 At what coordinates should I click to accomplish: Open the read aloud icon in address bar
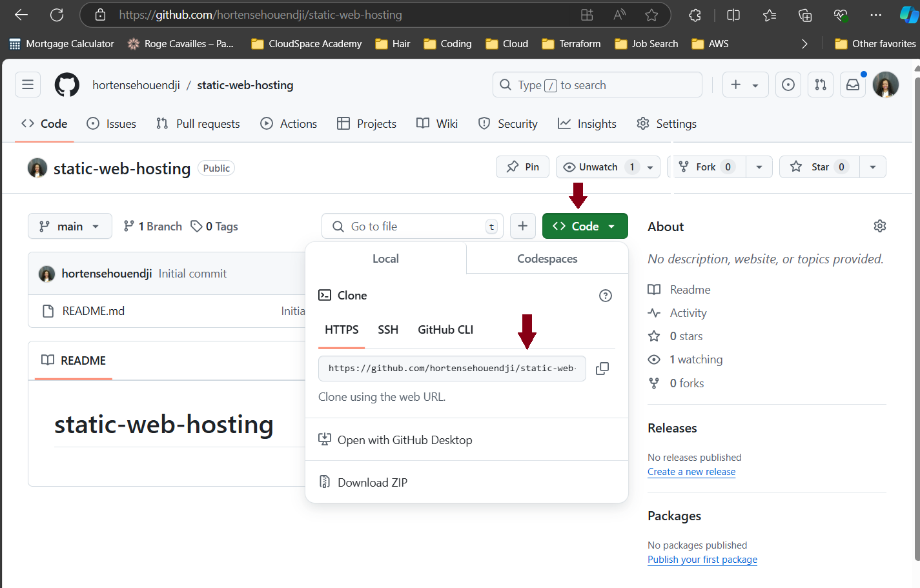(x=619, y=15)
